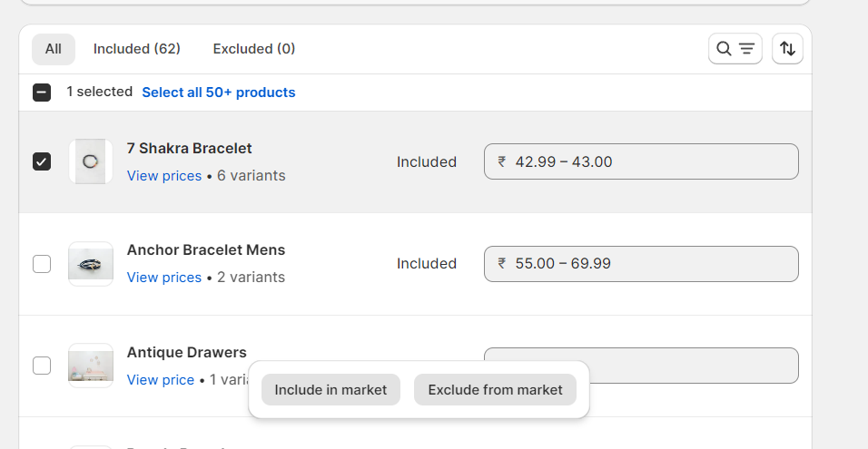View price for Antique Drawers
The image size is (868, 449).
[161, 380]
